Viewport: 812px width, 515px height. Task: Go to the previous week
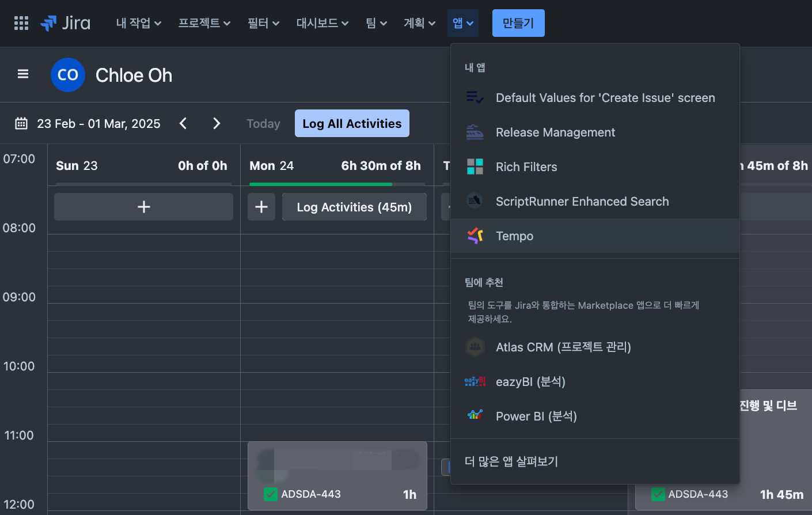click(183, 123)
